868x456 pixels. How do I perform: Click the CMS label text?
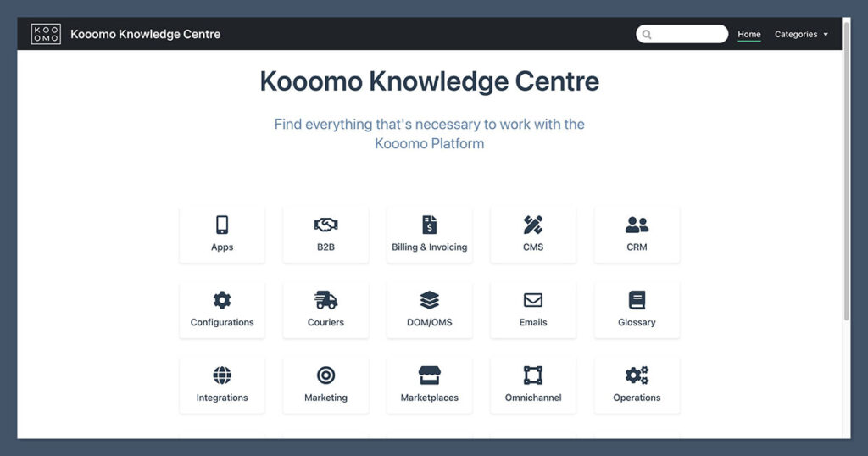tap(533, 247)
